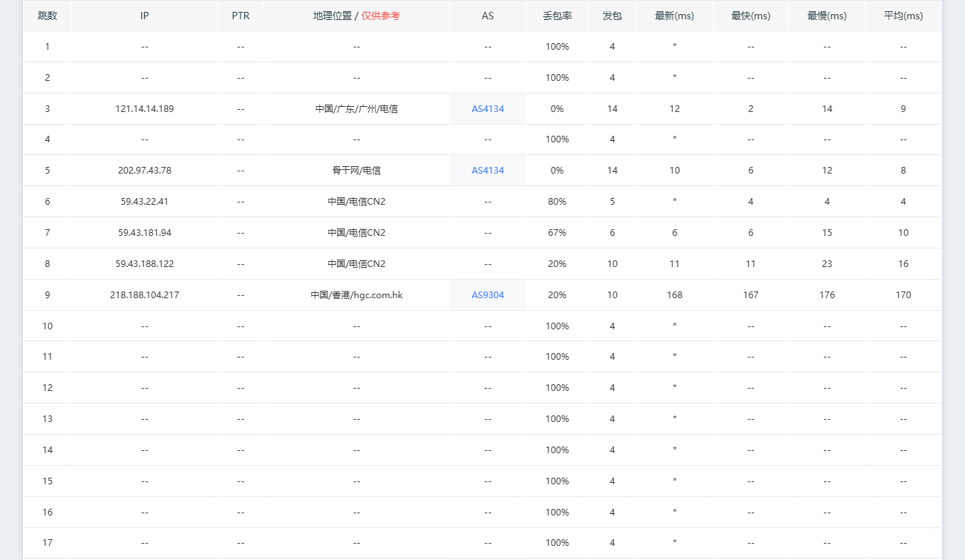The width and height of the screenshot is (965, 560).
Task: Click the 中国/香港/hgc.com.hk location cell
Action: [356, 295]
